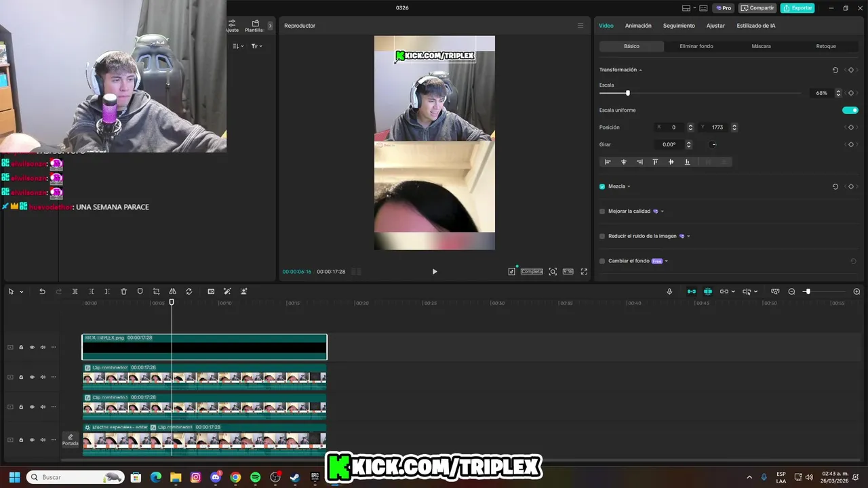Click the Portada cover edit button
Viewport: 868px width, 488px height.
coord(70,440)
